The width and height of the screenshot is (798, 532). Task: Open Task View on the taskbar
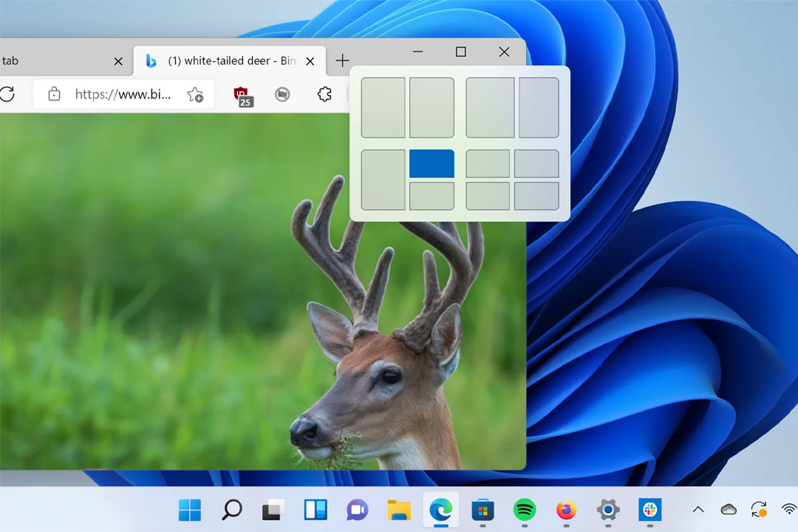[x=273, y=510]
